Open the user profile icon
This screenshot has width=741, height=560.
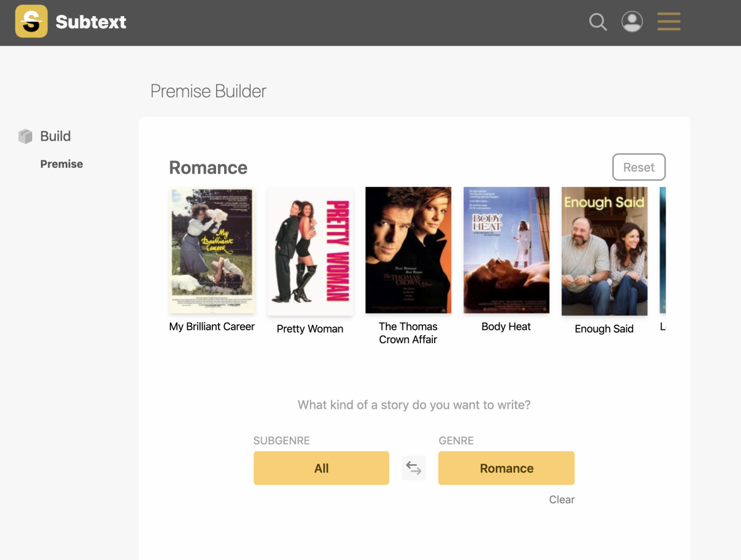coord(632,22)
